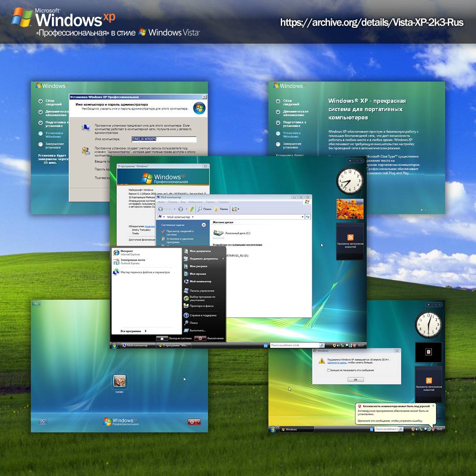Toggle the Папки folders pane button
476x476 pixels.
pyautogui.click(x=221, y=209)
